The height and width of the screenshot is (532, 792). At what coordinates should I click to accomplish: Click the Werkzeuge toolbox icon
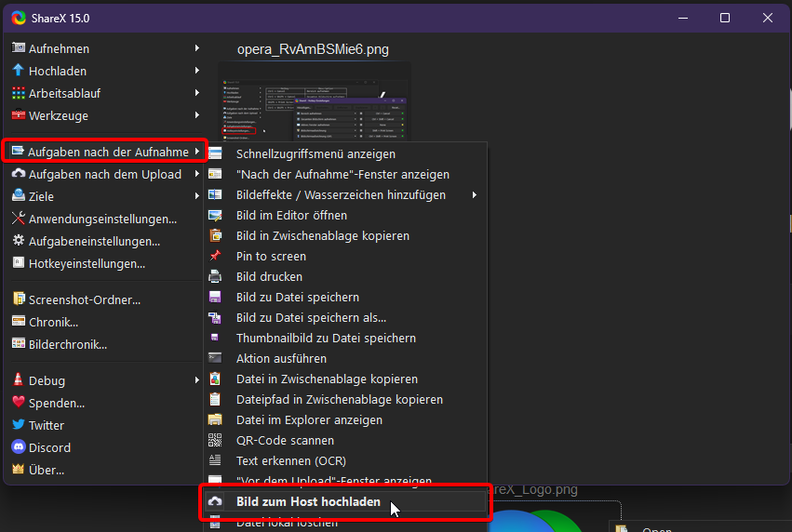(19, 115)
